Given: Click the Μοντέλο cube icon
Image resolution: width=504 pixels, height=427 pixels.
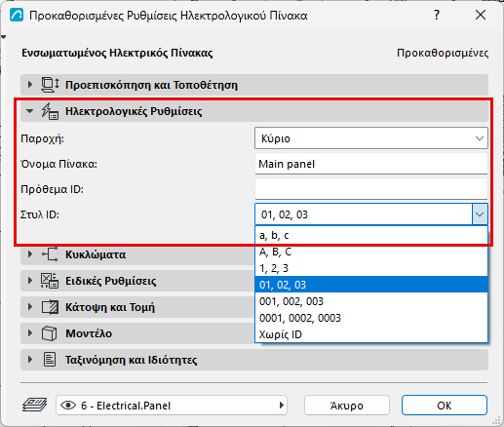Looking at the screenshot, I should point(50,333).
